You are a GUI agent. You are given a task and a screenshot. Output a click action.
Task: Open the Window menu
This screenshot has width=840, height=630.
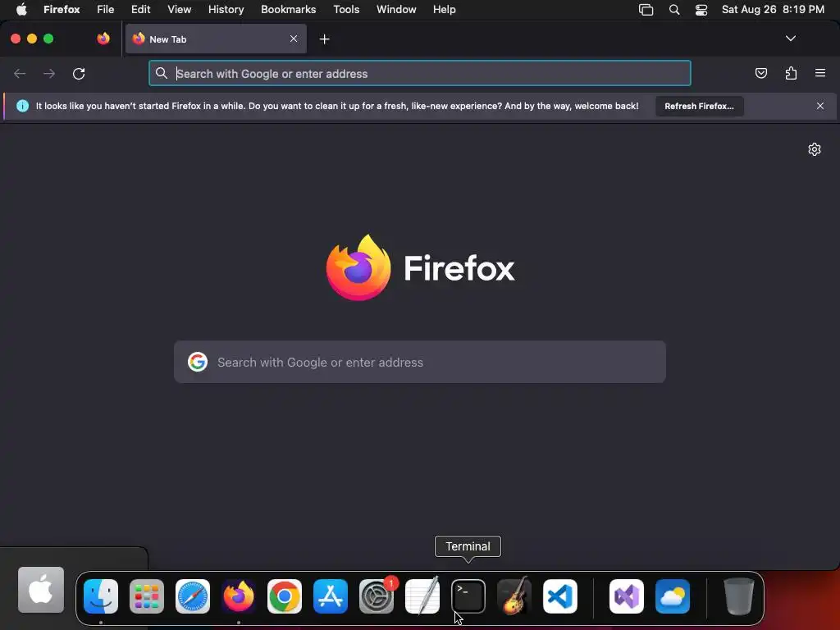396,9
